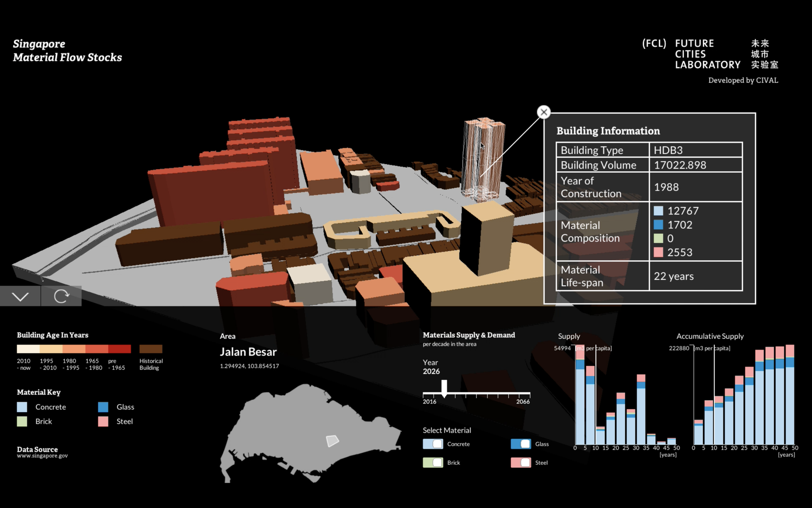Toggle the Brick material switch
The height and width of the screenshot is (508, 812).
[x=433, y=462]
